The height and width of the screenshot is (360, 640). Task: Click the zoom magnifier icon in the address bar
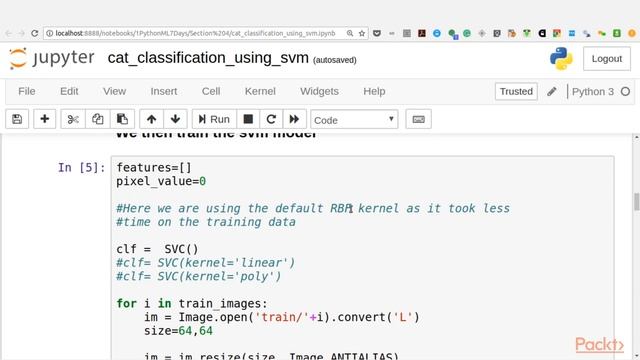(350, 33)
